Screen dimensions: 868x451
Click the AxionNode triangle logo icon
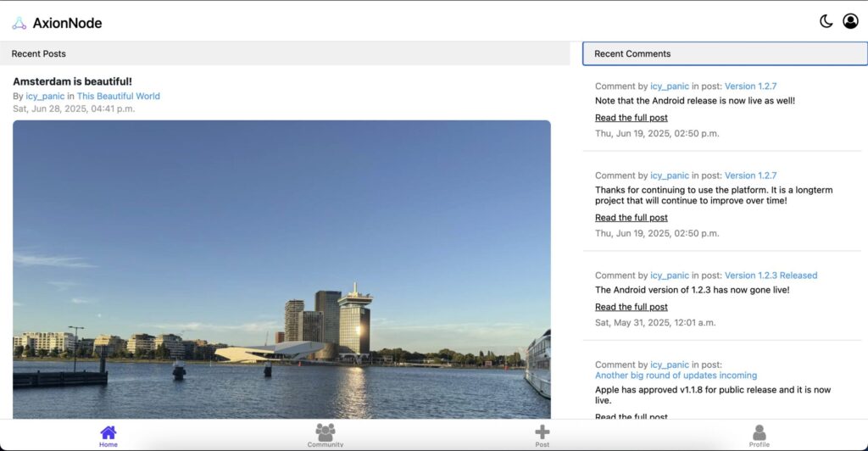[19, 23]
